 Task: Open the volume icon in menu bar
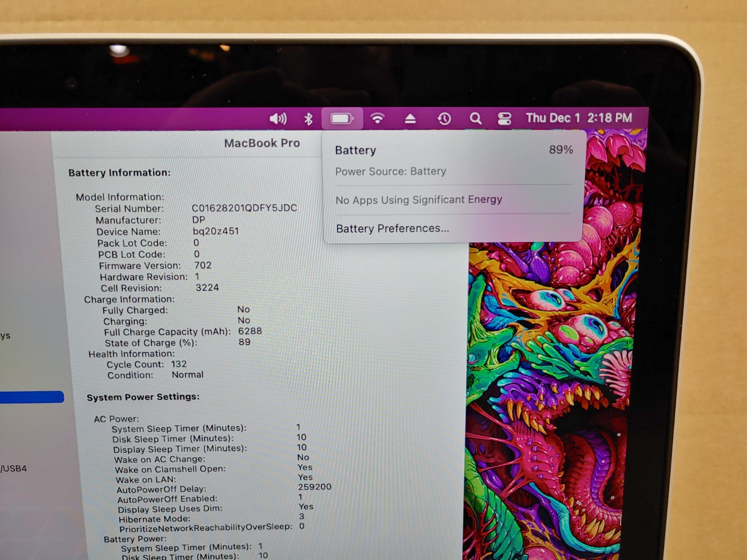pos(278,119)
